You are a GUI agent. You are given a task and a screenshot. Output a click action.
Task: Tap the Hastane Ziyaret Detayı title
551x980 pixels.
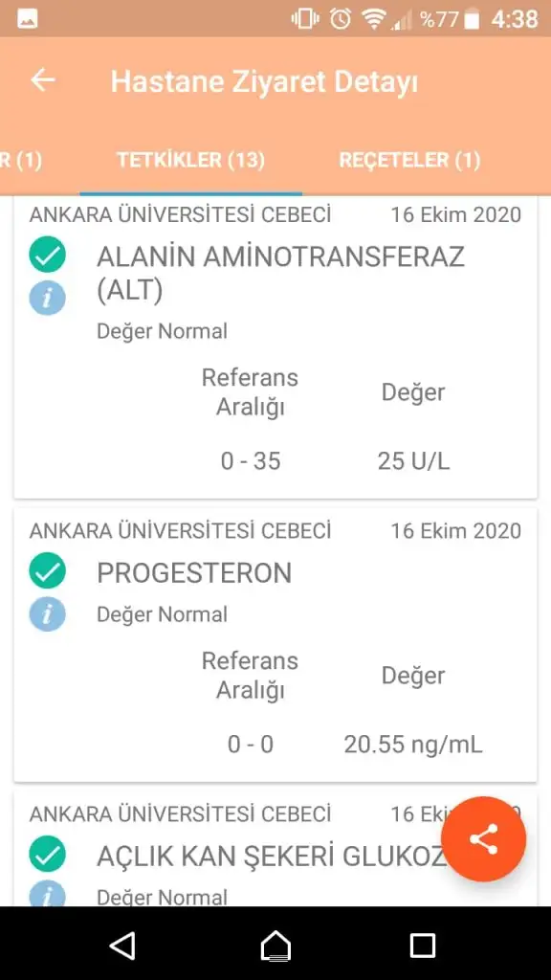[264, 82]
